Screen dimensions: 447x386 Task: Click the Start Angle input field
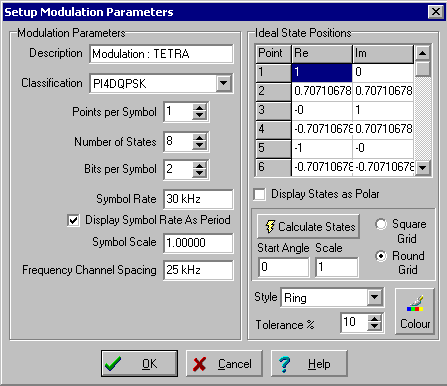click(284, 267)
